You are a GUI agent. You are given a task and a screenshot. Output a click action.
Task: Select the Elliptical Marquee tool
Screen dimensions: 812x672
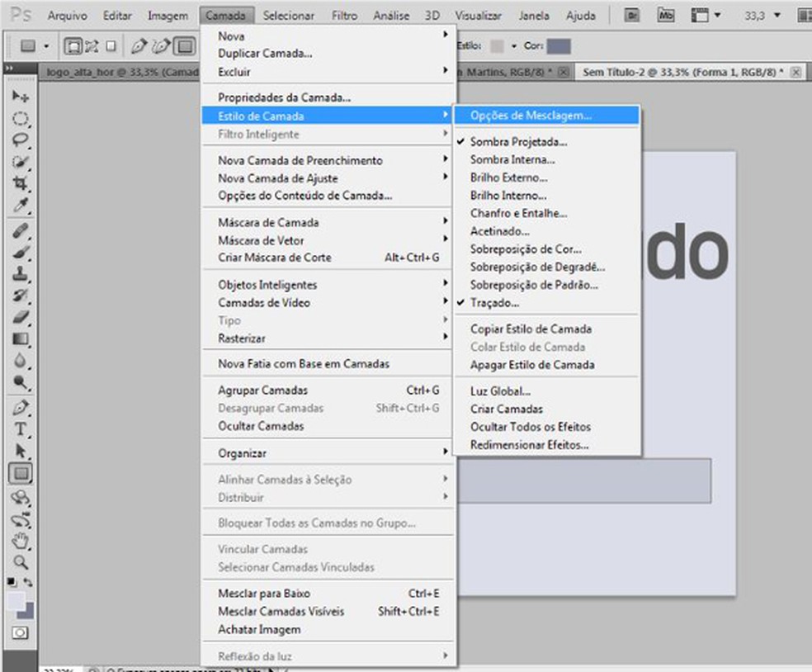click(x=20, y=119)
